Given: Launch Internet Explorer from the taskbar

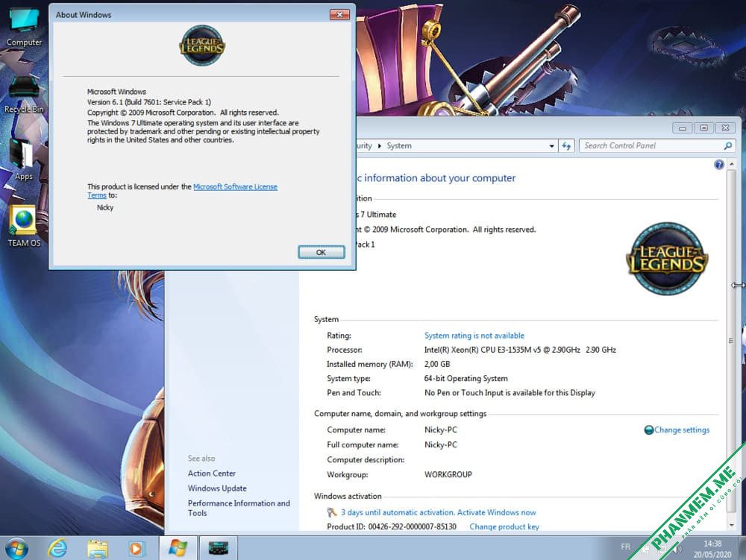Looking at the screenshot, I should pyautogui.click(x=57, y=548).
